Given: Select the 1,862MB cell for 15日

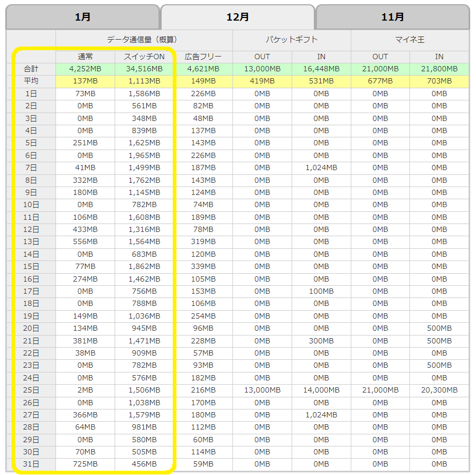Looking at the screenshot, I should 144,266.
